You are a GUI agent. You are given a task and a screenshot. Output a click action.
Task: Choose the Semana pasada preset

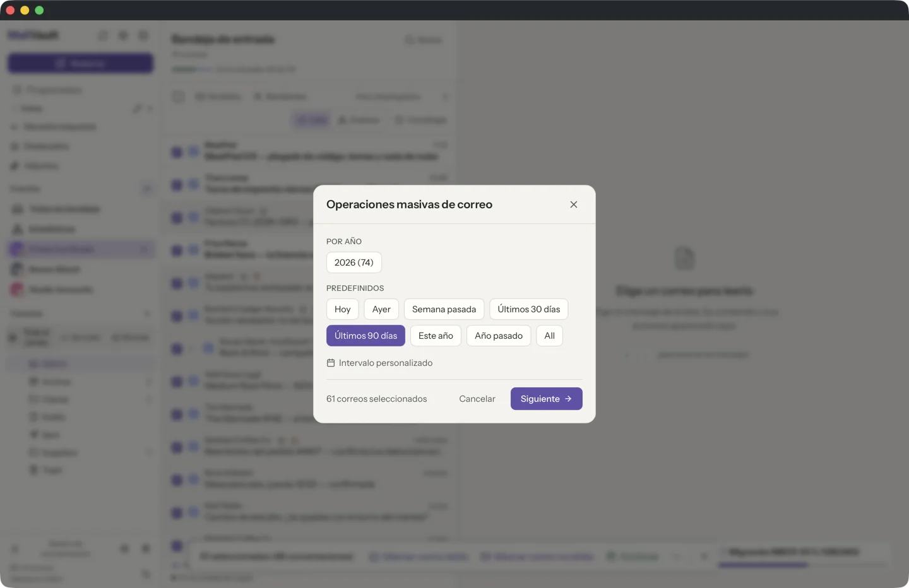tap(444, 309)
